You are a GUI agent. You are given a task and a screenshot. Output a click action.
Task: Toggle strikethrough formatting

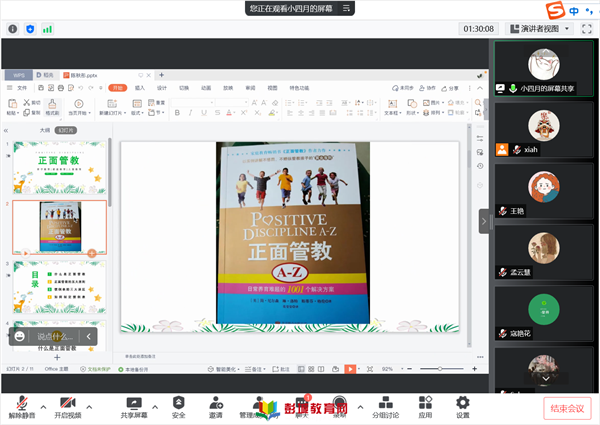(217, 113)
